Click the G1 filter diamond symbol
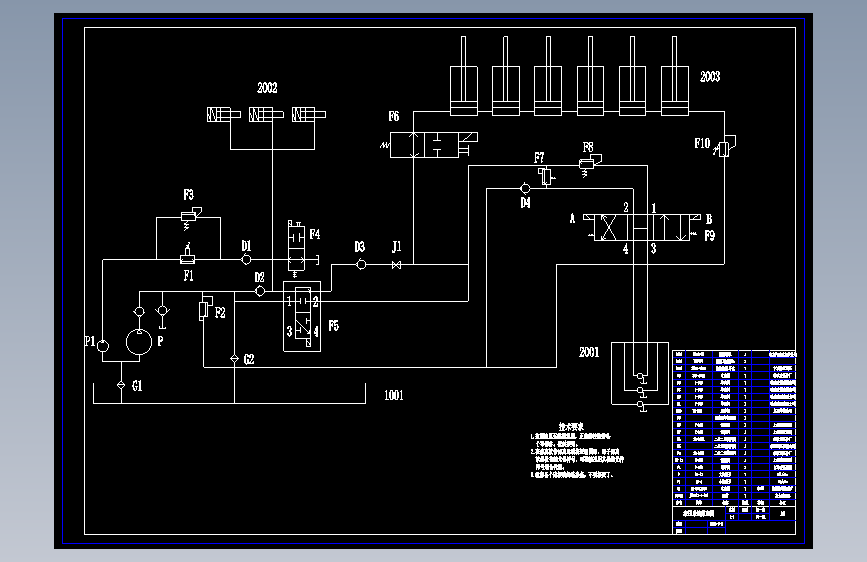The image size is (867, 562). (x=121, y=385)
